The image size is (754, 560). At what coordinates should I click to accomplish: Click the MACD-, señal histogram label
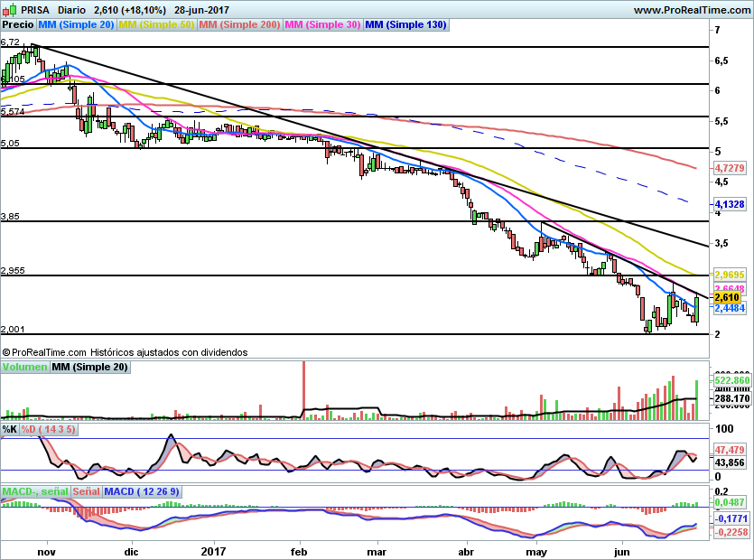click(x=34, y=491)
